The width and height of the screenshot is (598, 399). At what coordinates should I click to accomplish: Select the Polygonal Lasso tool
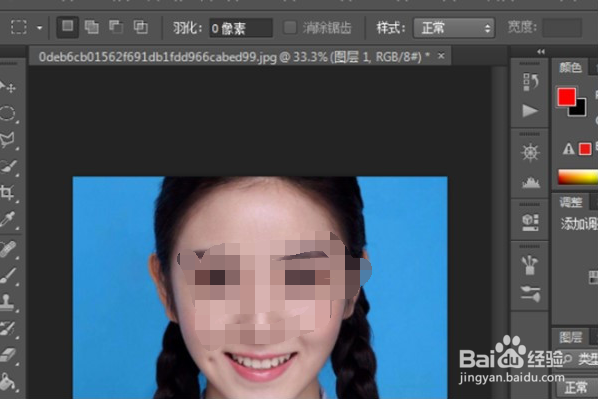[x=8, y=140]
